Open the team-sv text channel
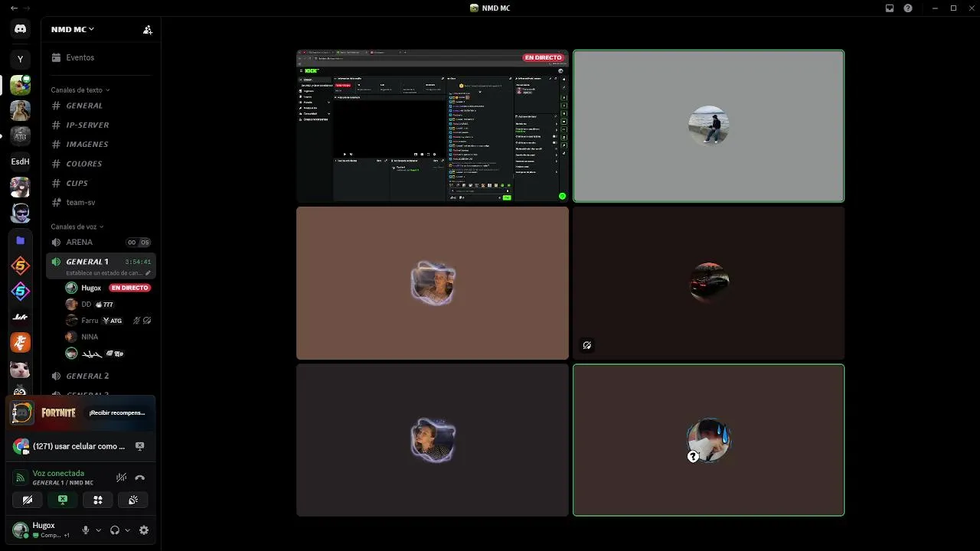980x551 pixels. coord(101,203)
